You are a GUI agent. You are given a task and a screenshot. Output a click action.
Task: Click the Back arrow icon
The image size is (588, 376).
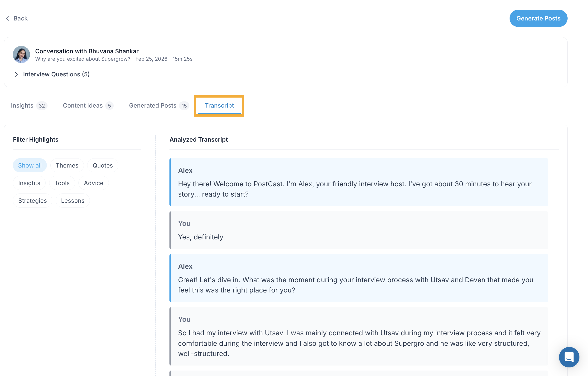(x=8, y=18)
